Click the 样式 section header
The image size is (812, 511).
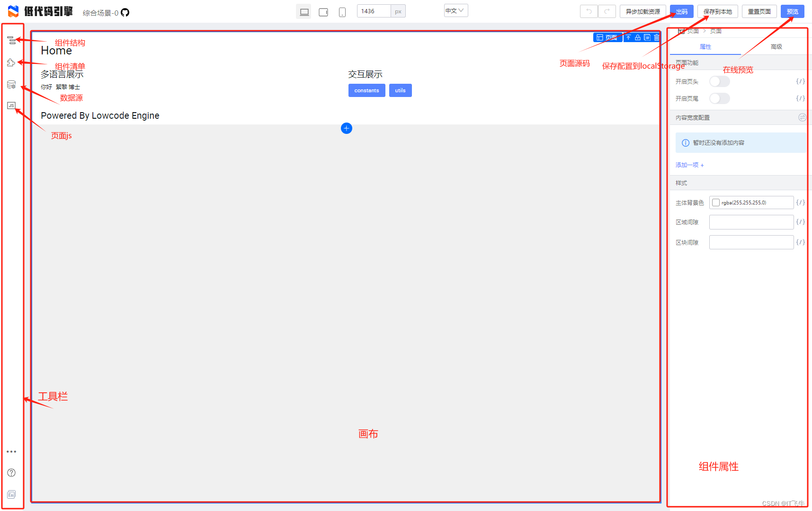[x=741, y=183]
